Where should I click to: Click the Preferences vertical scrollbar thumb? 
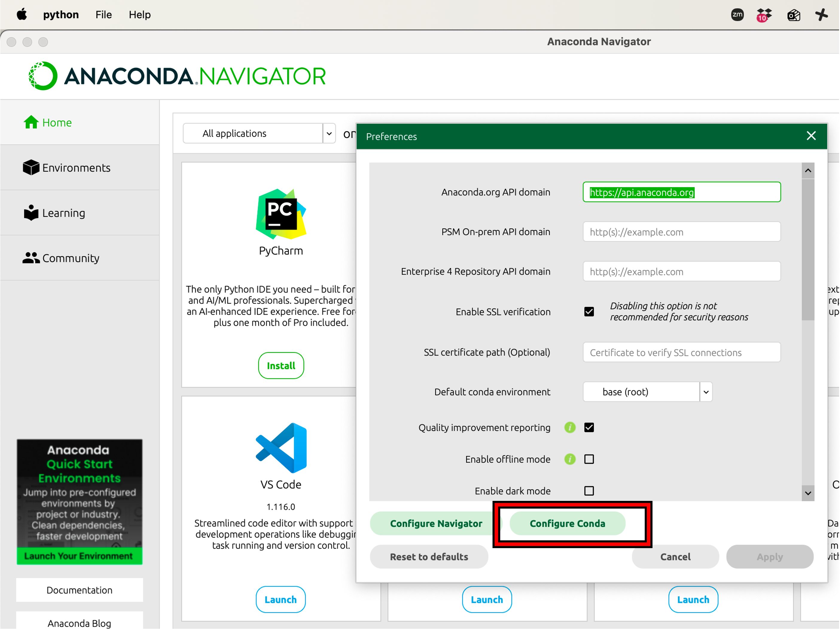coord(808,250)
